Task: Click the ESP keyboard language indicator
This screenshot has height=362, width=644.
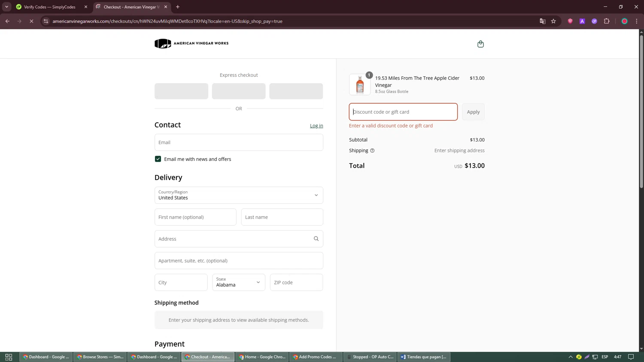Action: click(x=605, y=357)
